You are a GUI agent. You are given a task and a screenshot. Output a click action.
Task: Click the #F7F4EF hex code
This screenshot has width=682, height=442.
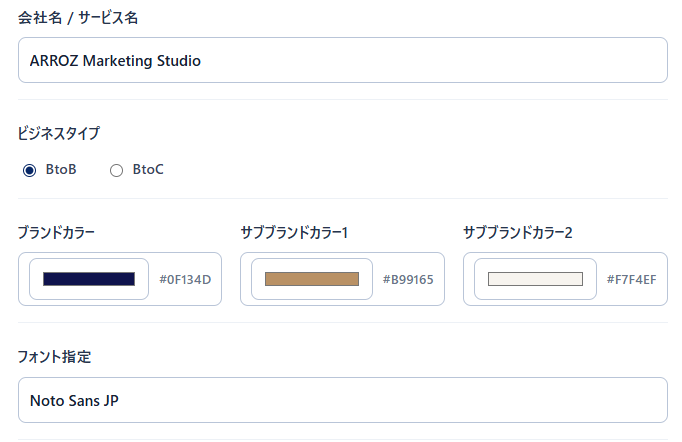(x=632, y=279)
